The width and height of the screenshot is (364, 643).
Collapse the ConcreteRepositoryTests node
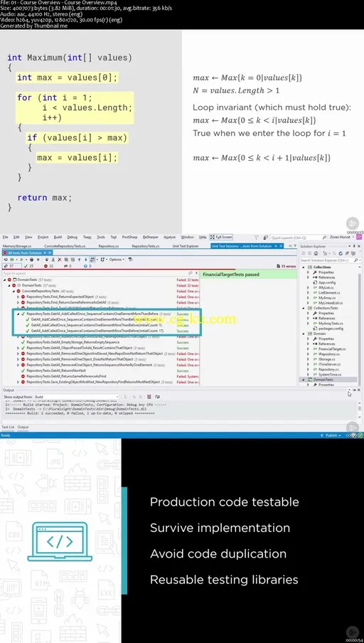[x=14, y=291]
